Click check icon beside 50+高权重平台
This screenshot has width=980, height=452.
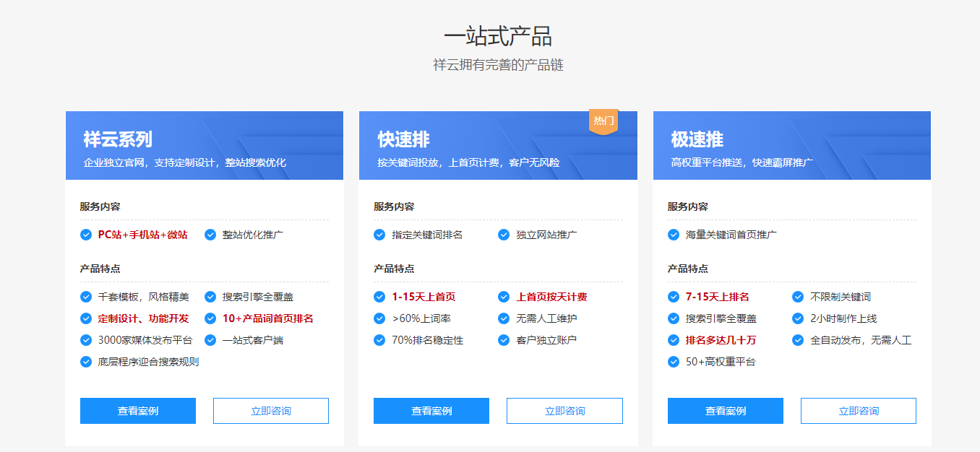[x=674, y=362]
